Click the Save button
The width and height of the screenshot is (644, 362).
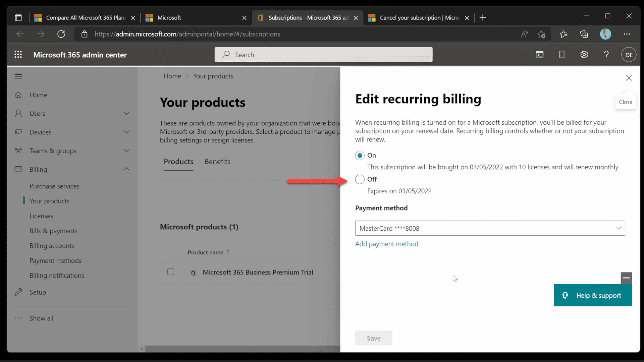373,338
